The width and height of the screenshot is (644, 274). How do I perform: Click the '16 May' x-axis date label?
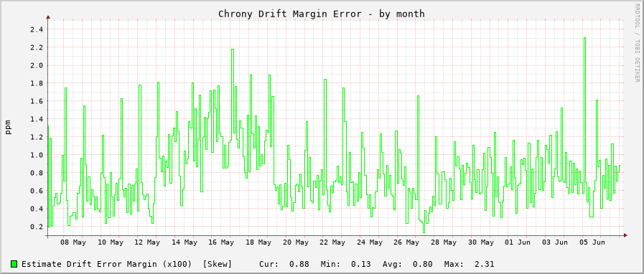[221, 243]
